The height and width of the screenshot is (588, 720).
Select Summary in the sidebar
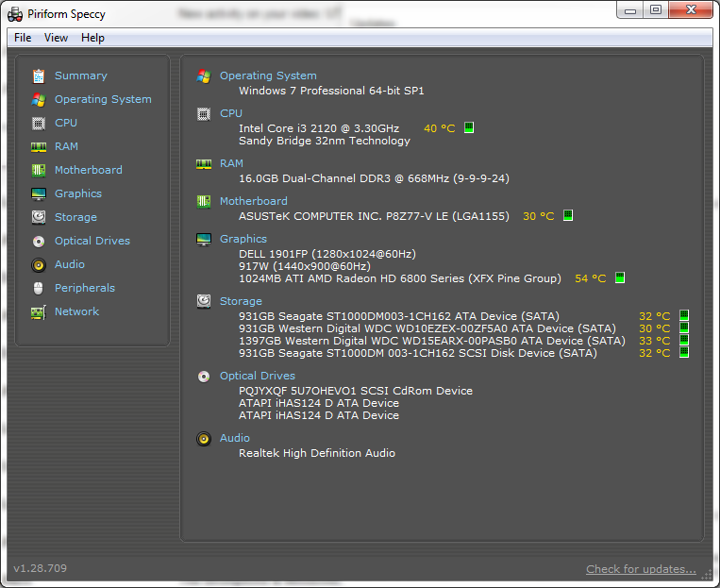pyautogui.click(x=81, y=76)
